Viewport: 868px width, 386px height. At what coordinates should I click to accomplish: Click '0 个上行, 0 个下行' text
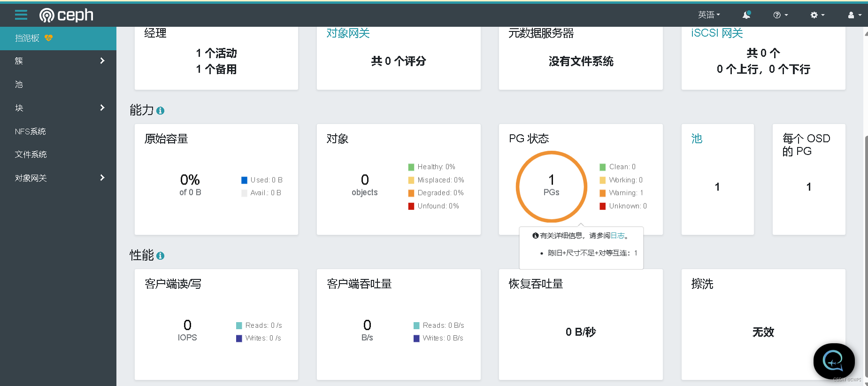(763, 69)
